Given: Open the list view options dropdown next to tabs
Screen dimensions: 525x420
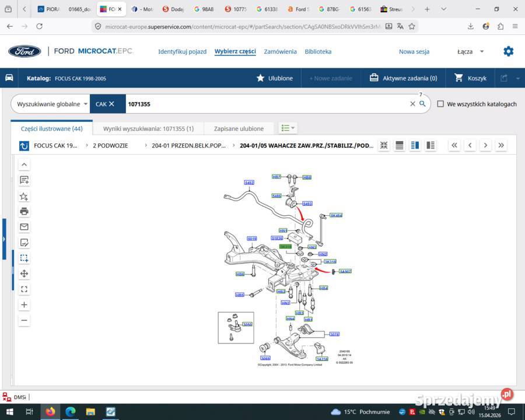Looking at the screenshot, I should coord(288,128).
